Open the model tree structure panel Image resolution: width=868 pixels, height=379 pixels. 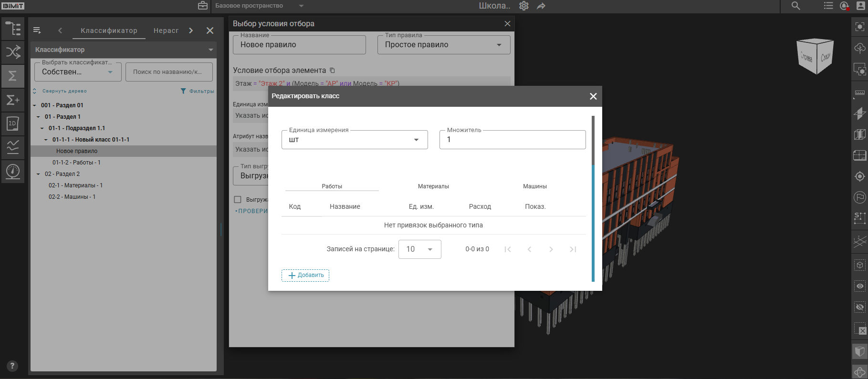(13, 29)
